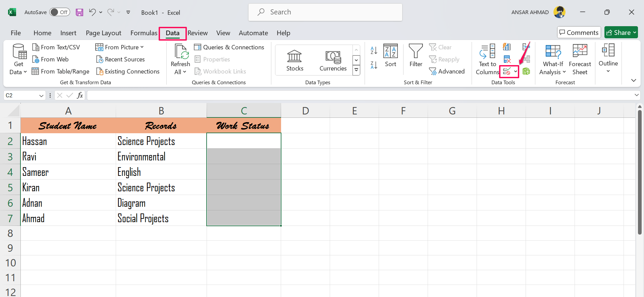The image size is (644, 297).
Task: Click the Flash Fill icon
Action: click(x=507, y=47)
